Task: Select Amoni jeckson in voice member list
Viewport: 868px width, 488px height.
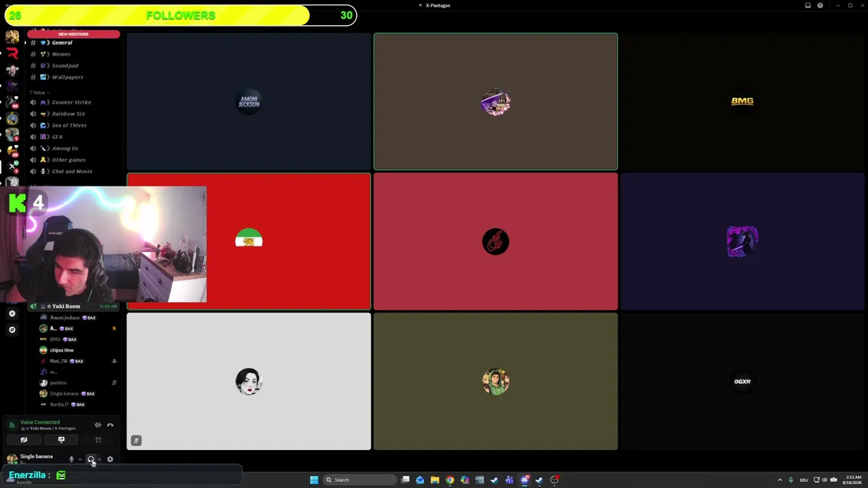Action: click(x=78, y=318)
